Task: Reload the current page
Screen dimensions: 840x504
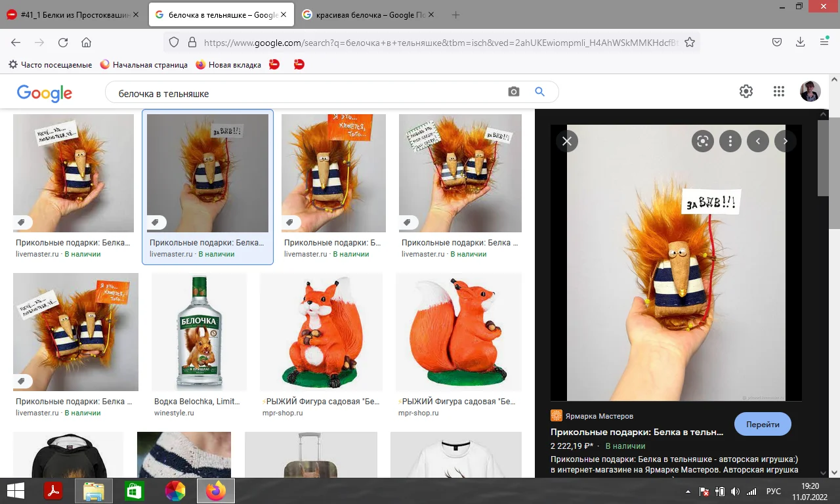Action: pyautogui.click(x=63, y=42)
